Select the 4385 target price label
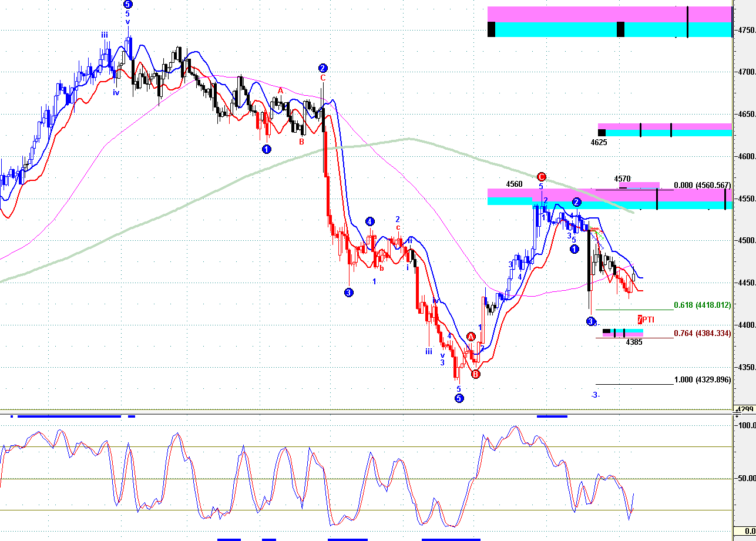The width and height of the screenshot is (756, 541). 634,342
